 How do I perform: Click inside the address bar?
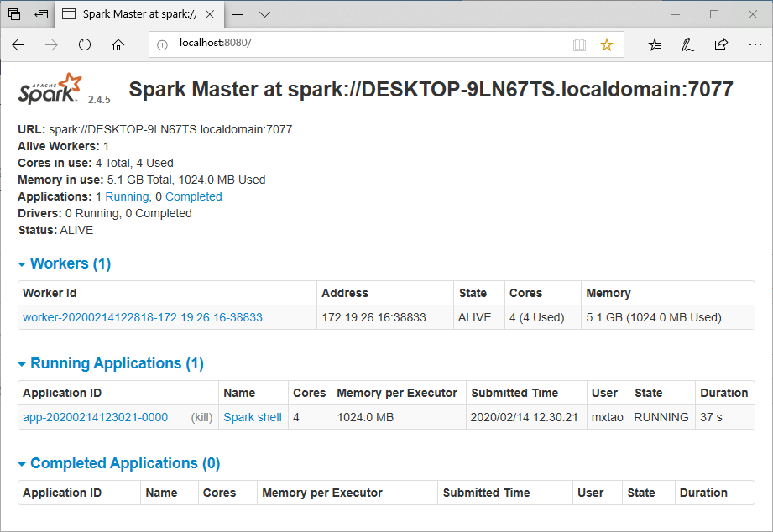(x=336, y=44)
